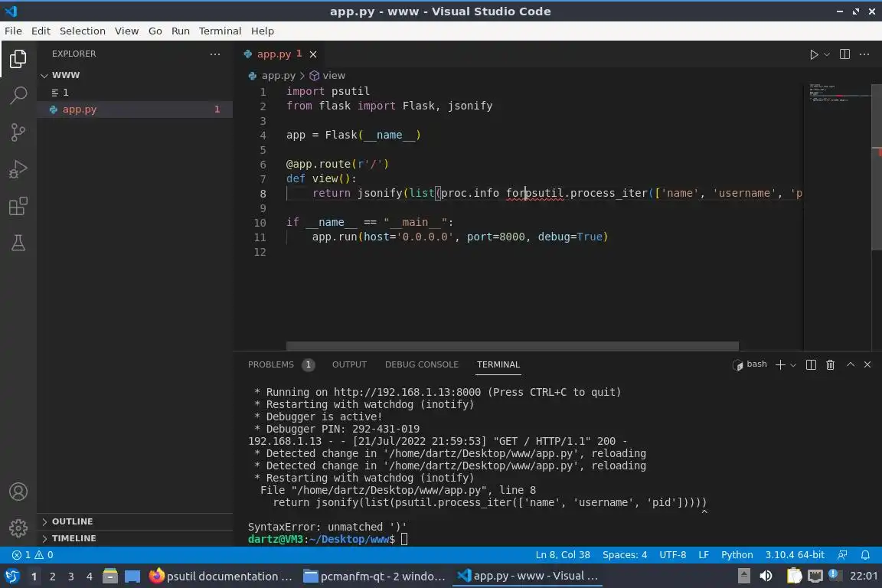Open the Selection menu

[x=82, y=31]
